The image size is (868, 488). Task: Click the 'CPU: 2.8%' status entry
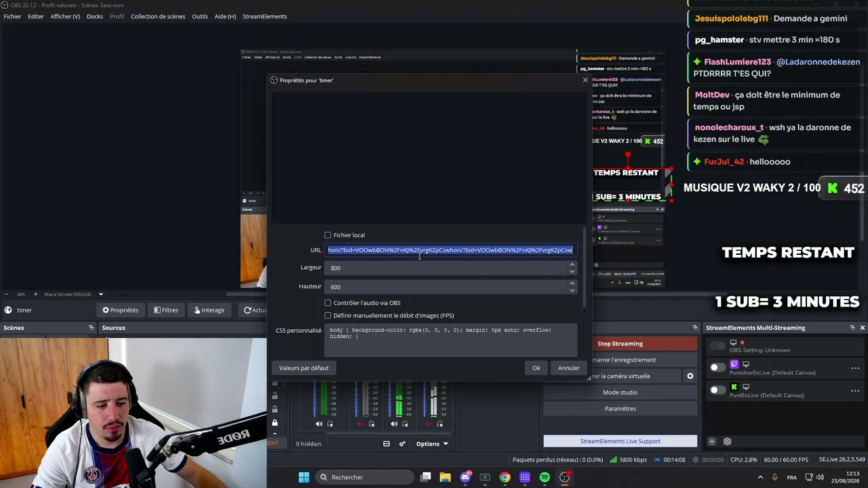(x=743, y=460)
